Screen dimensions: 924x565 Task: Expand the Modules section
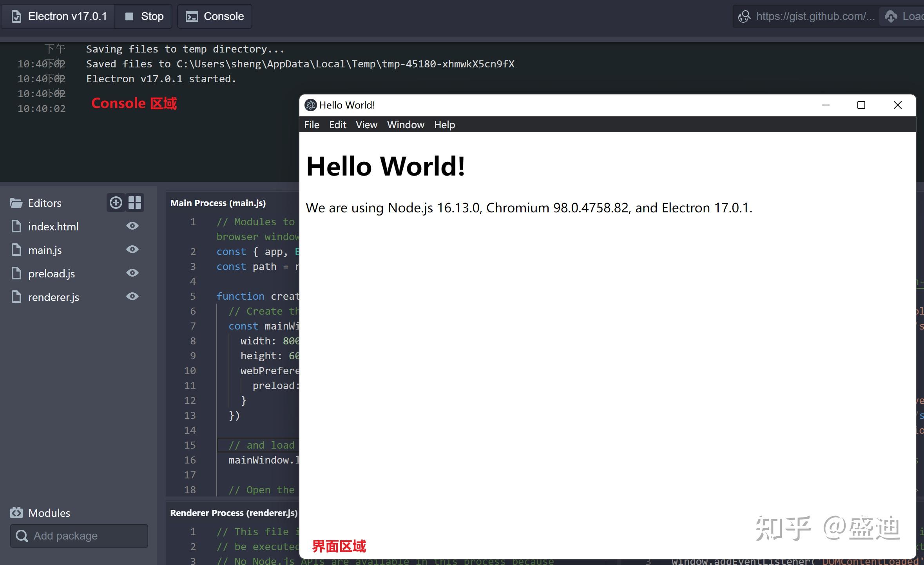click(49, 512)
